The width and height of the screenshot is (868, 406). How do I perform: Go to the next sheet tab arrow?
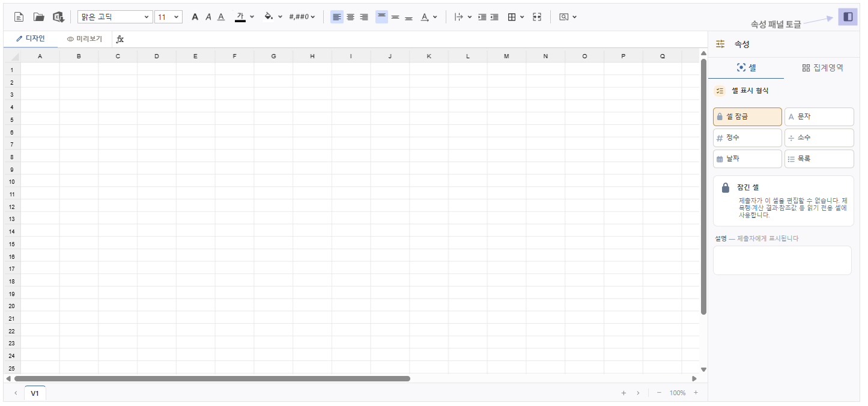click(x=638, y=393)
